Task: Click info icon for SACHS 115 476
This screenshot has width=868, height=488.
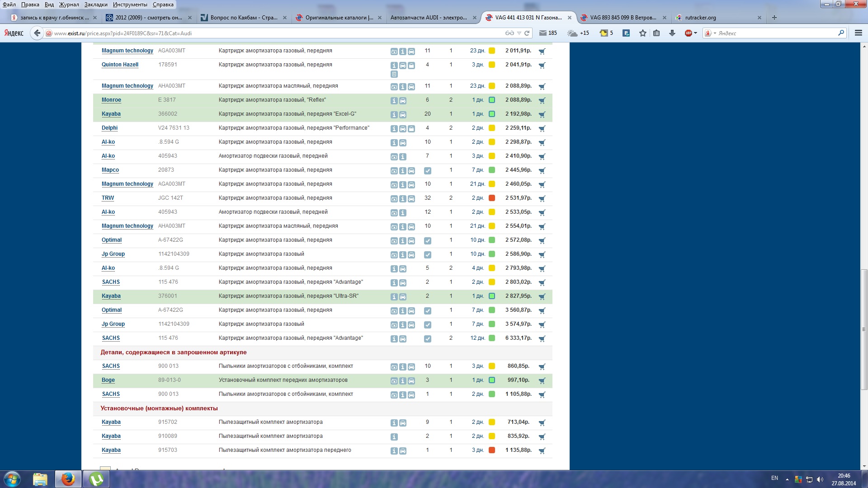Action: click(394, 283)
